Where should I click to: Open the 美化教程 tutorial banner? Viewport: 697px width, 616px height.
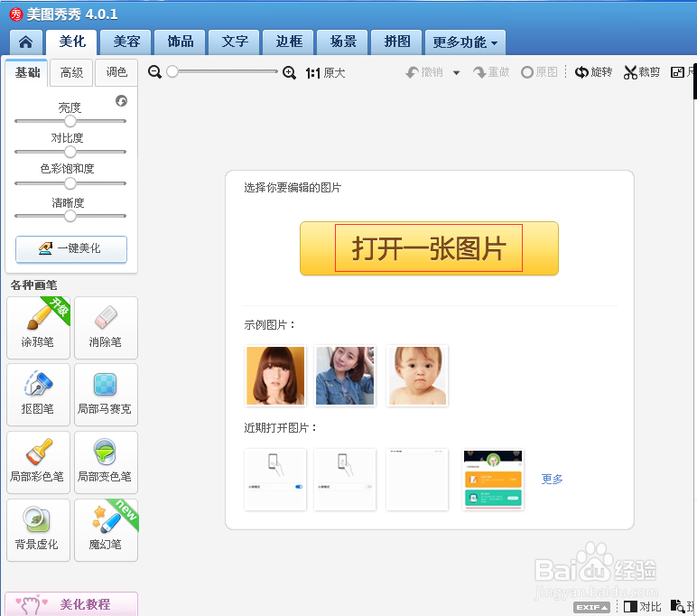click(x=71, y=604)
